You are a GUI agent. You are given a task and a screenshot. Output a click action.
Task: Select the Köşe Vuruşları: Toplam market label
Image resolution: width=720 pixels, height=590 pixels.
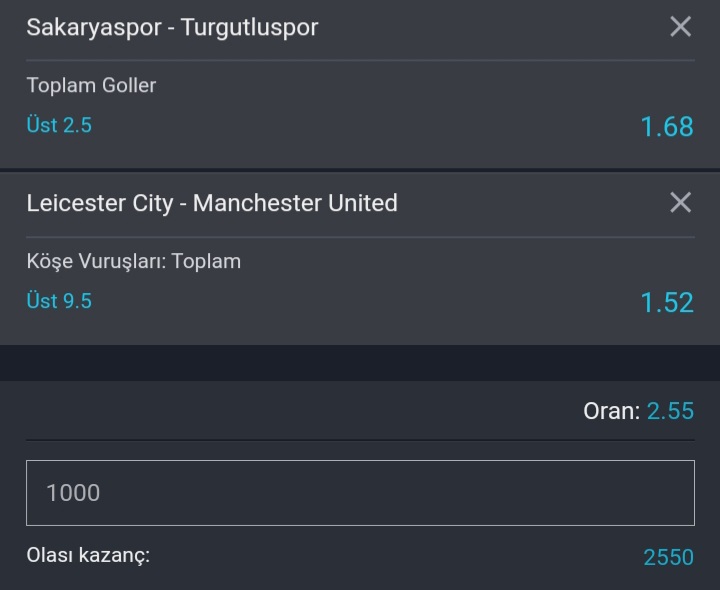pyautogui.click(x=134, y=262)
